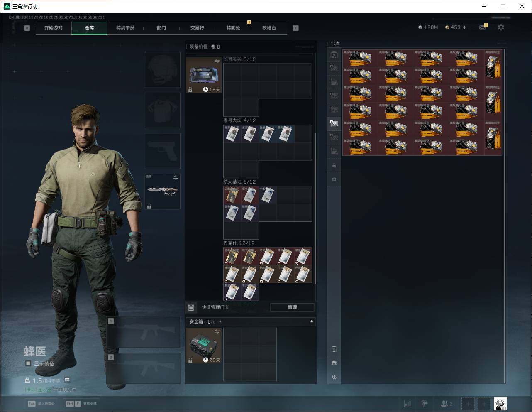Switch to the 开始游戏 tab
Image resolution: width=532 pixels, height=412 pixels.
point(54,28)
